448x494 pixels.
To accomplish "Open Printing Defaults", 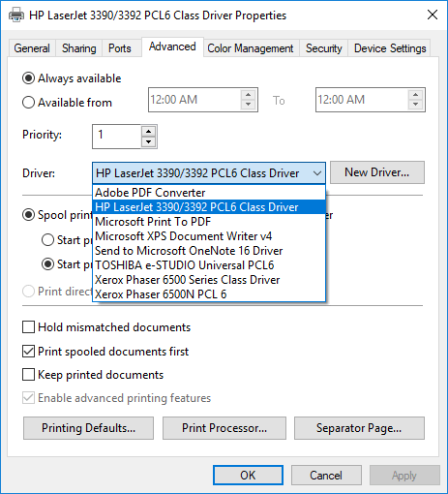I will (88, 428).
